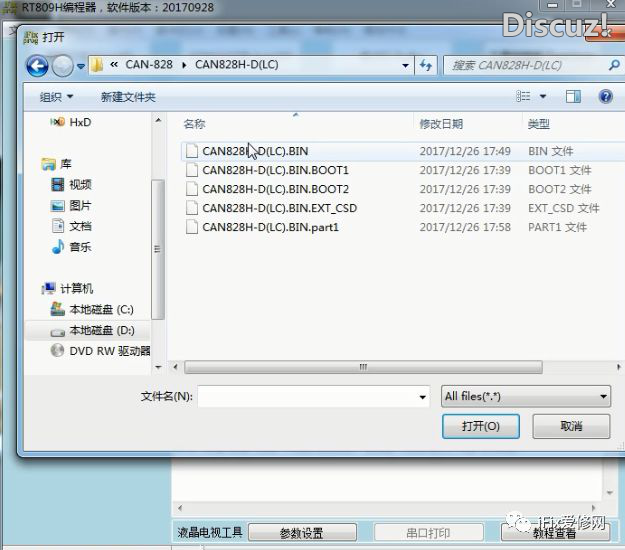The image size is (625, 550).
Task: Click the search magnifier icon
Action: (x=614, y=65)
